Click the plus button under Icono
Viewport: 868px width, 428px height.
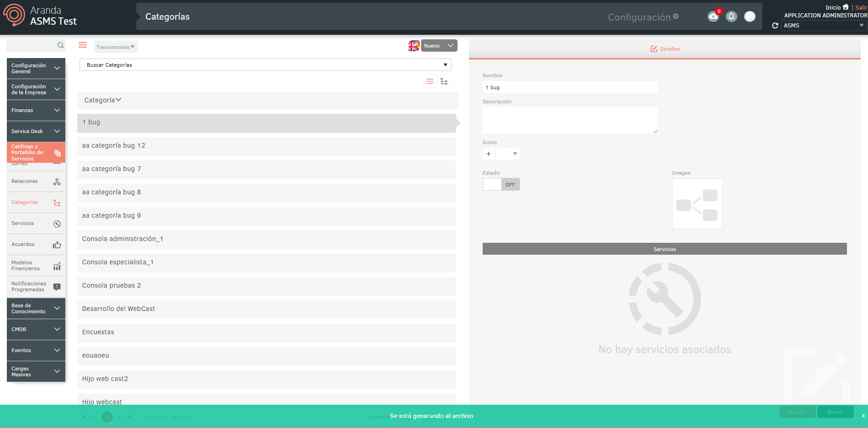[489, 154]
